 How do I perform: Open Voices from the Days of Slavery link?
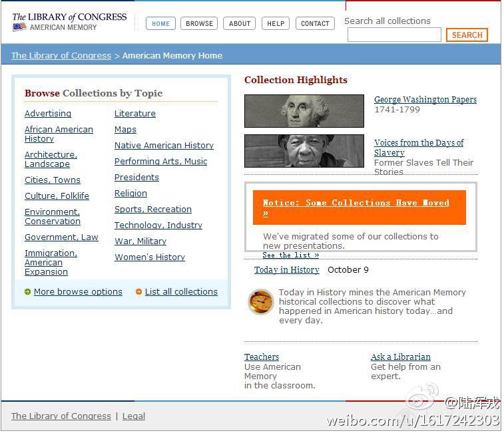click(x=419, y=148)
